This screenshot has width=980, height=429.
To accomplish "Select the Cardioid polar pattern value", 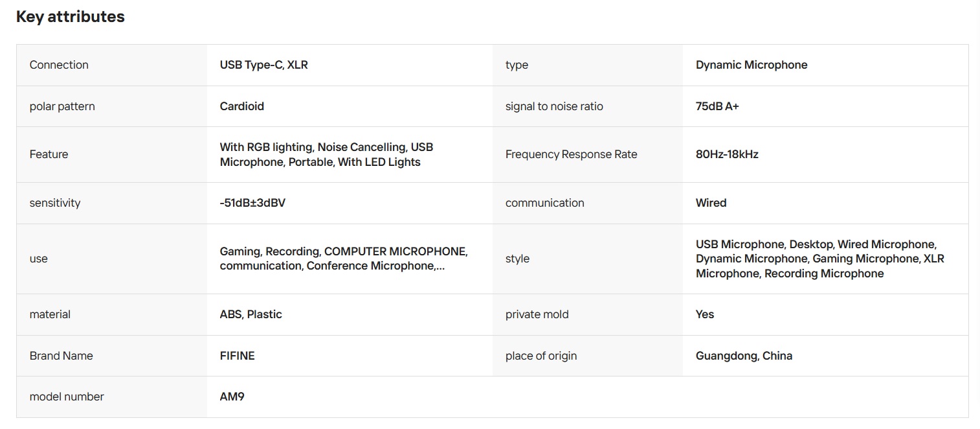I will 242,106.
